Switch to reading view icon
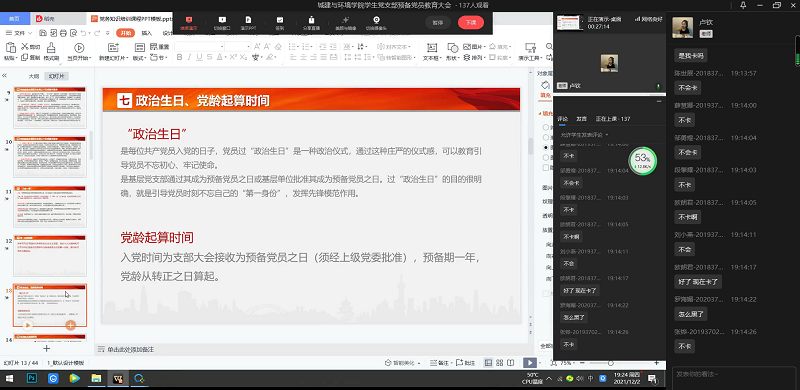The image size is (800, 390). click(x=511, y=363)
